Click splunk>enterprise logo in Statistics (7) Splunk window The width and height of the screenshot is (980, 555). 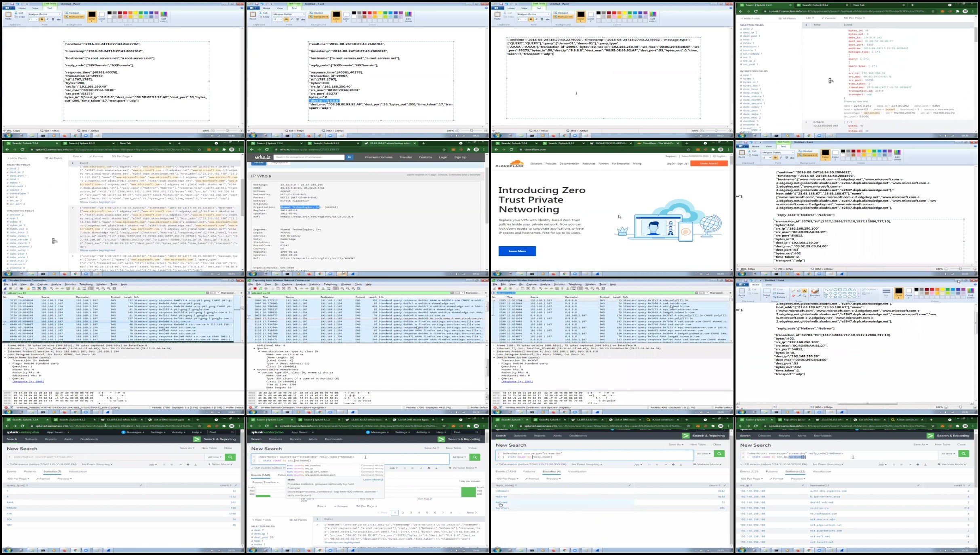click(23, 432)
